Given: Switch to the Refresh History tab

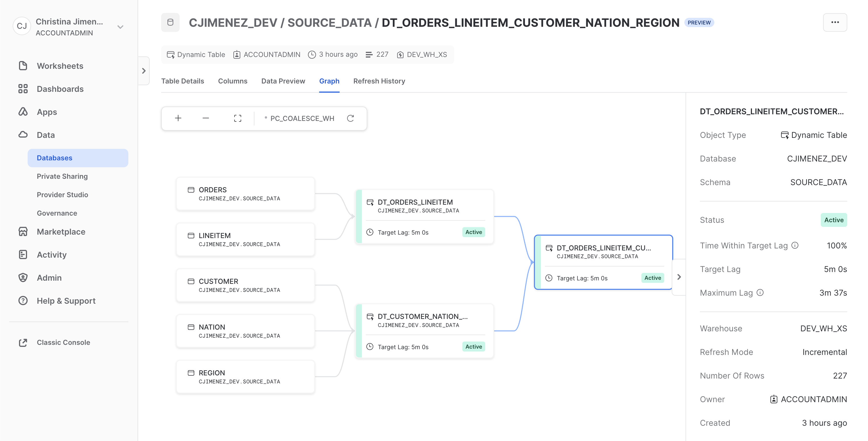Looking at the screenshot, I should pyautogui.click(x=379, y=81).
